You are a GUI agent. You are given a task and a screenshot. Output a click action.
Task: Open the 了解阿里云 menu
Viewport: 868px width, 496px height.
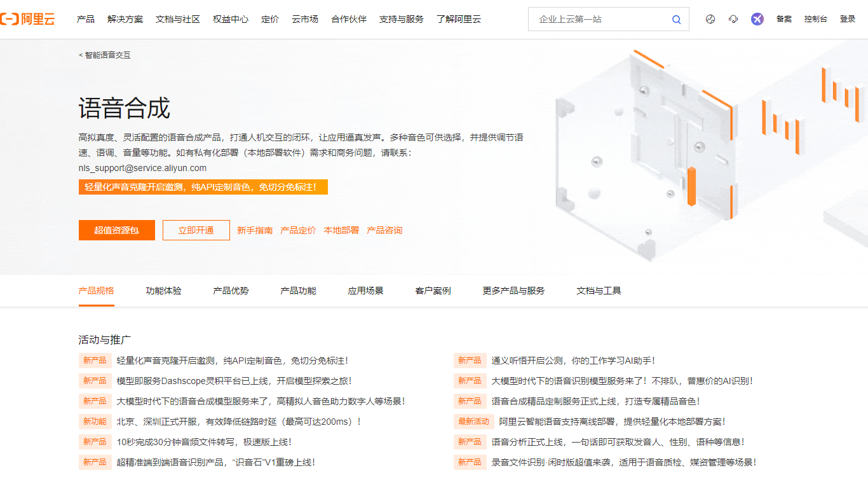click(x=459, y=19)
